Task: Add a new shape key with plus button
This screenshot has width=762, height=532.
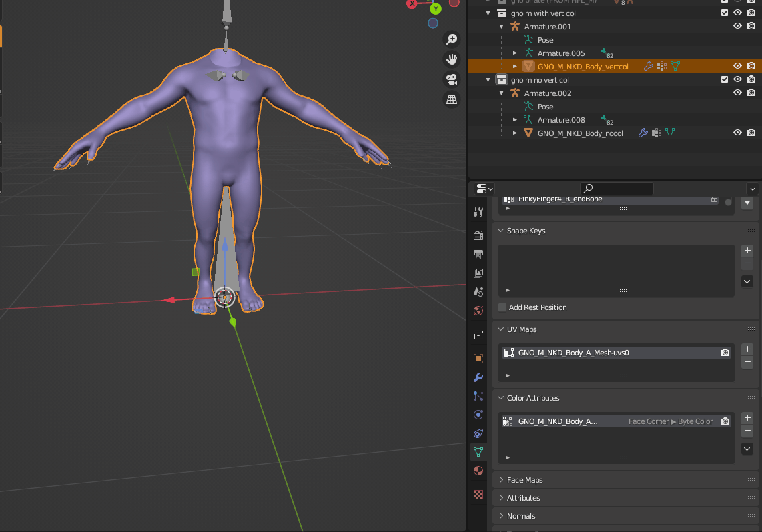Action: [747, 251]
